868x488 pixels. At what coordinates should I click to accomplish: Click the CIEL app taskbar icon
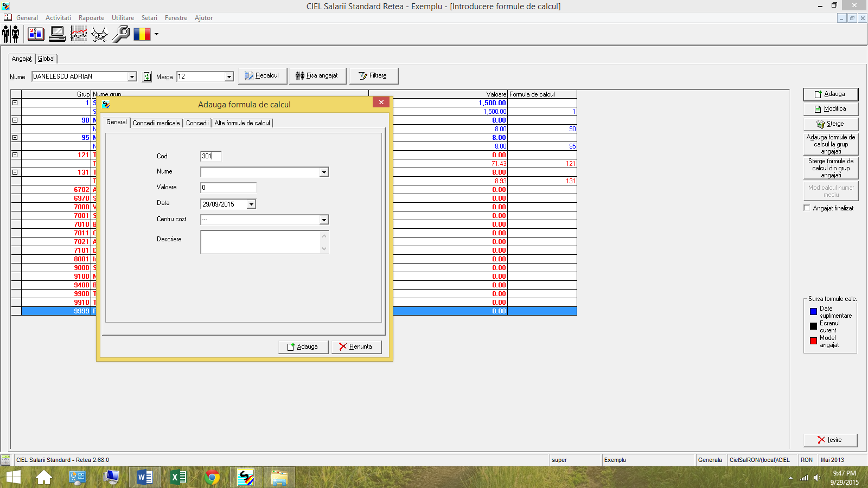[246, 478]
